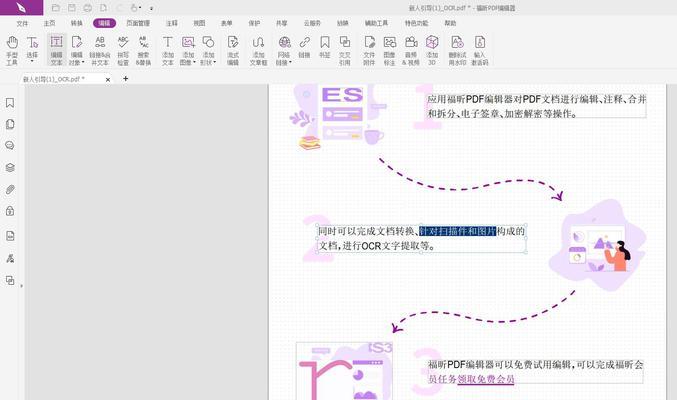Viewport: 677px width, 400px height.
Task: Choose Add Text tool (添加文本)
Action: pyautogui.click(x=168, y=50)
